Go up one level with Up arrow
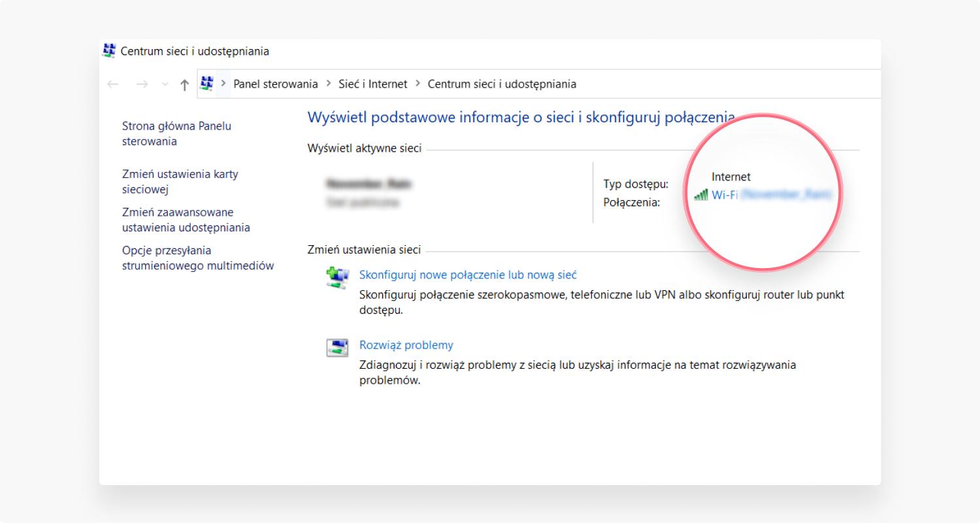The image size is (980, 523). click(185, 84)
